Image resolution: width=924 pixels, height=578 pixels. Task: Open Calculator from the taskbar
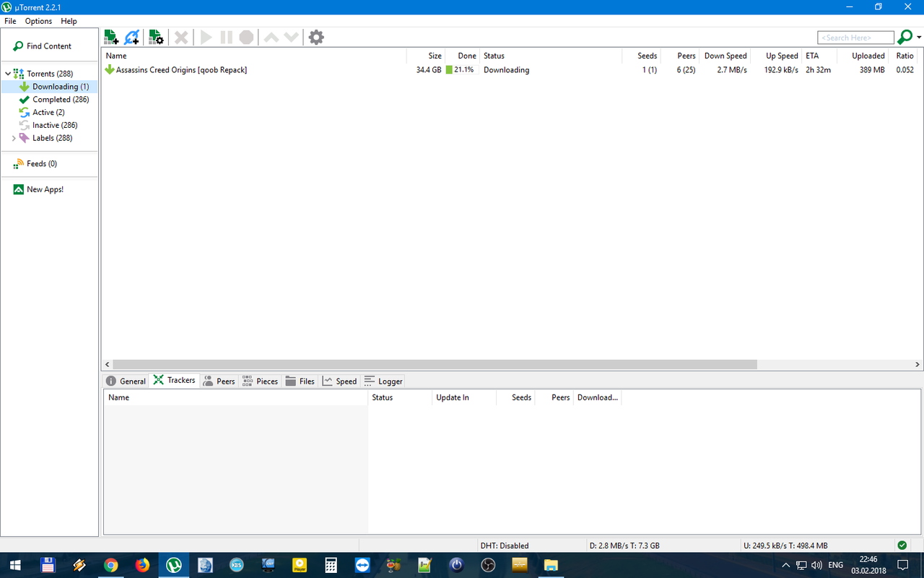(x=331, y=565)
